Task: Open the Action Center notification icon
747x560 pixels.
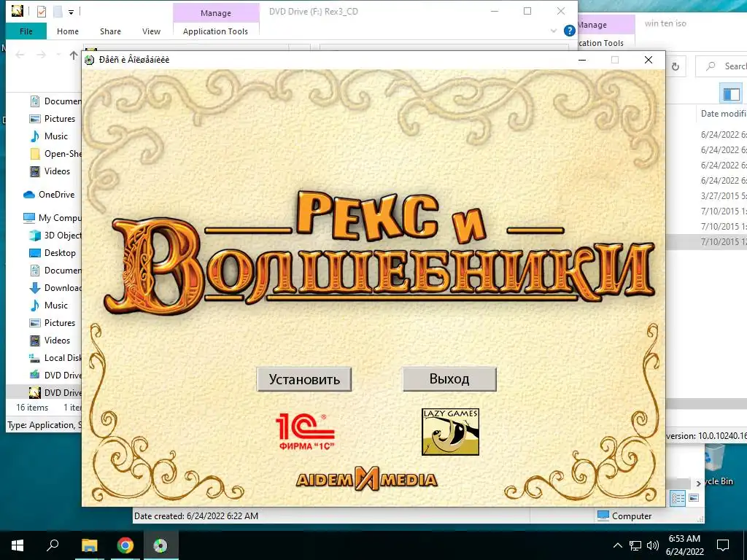Action: click(x=723, y=545)
